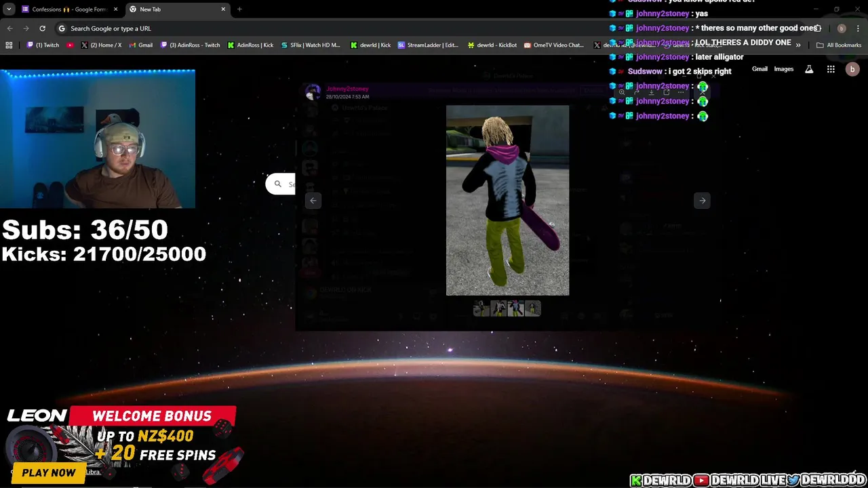The height and width of the screenshot is (488, 868).
Task: Select the first thumbnail below the image
Action: click(481, 308)
